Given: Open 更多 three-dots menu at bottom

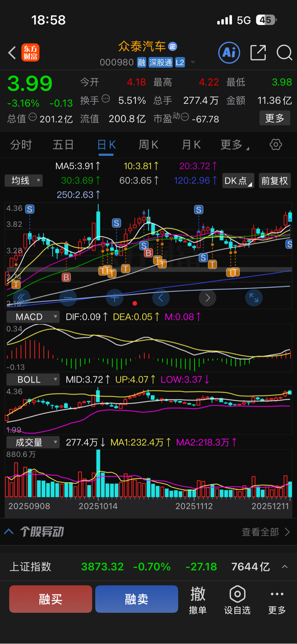Looking at the screenshot, I should 277,600.
